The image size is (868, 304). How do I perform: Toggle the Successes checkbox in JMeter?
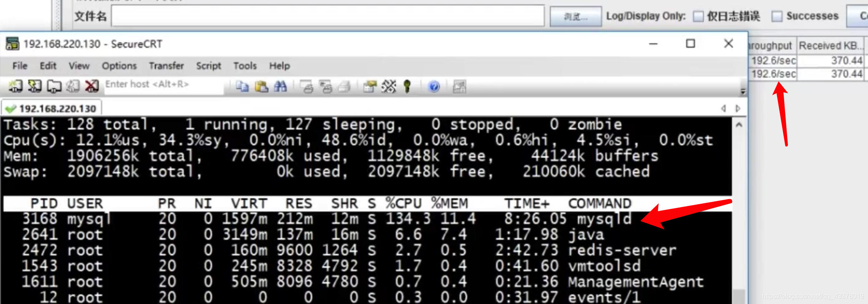(777, 16)
